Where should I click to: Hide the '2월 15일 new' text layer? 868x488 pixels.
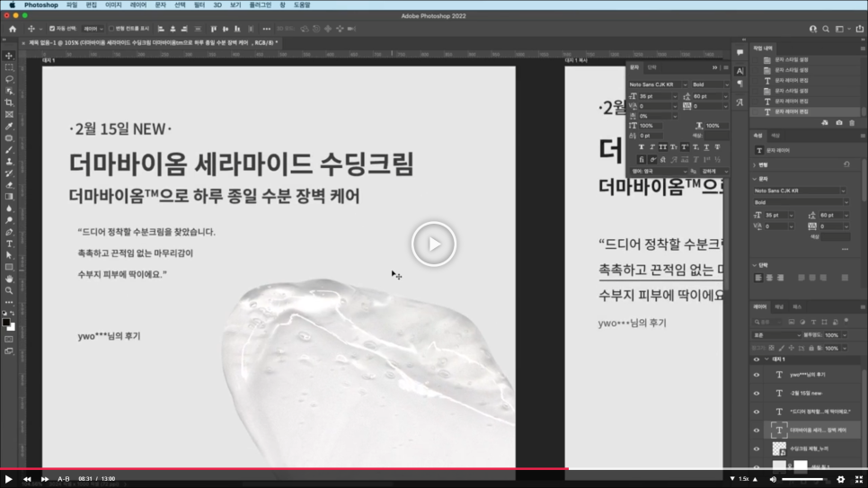pos(757,394)
